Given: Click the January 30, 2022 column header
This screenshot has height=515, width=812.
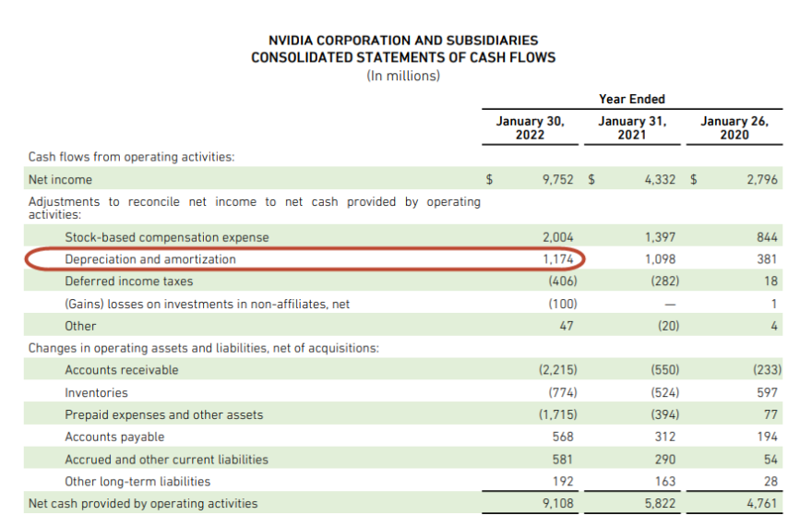Looking at the screenshot, I should pyautogui.click(x=530, y=127).
